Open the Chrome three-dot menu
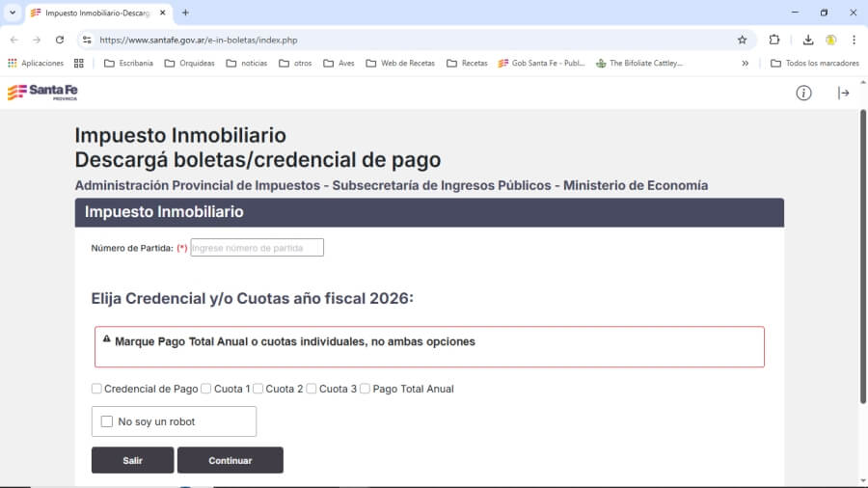Screen dimensions: 868x488 pos(854,40)
